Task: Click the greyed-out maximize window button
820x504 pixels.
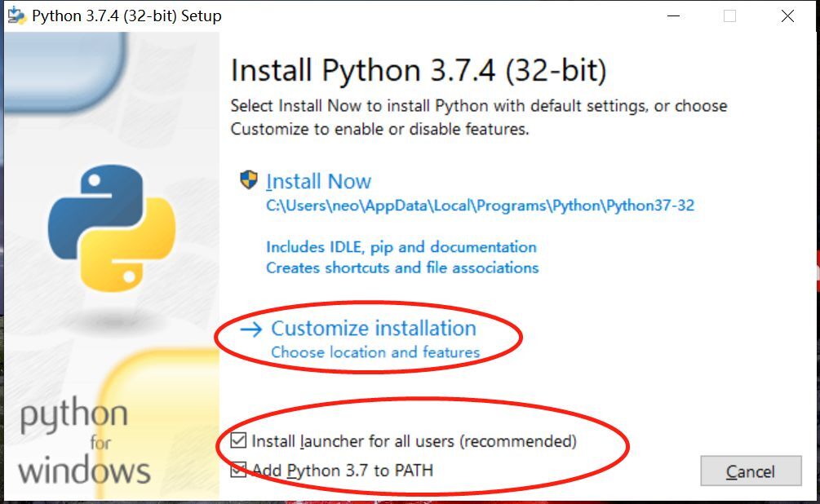Action: pos(729,15)
